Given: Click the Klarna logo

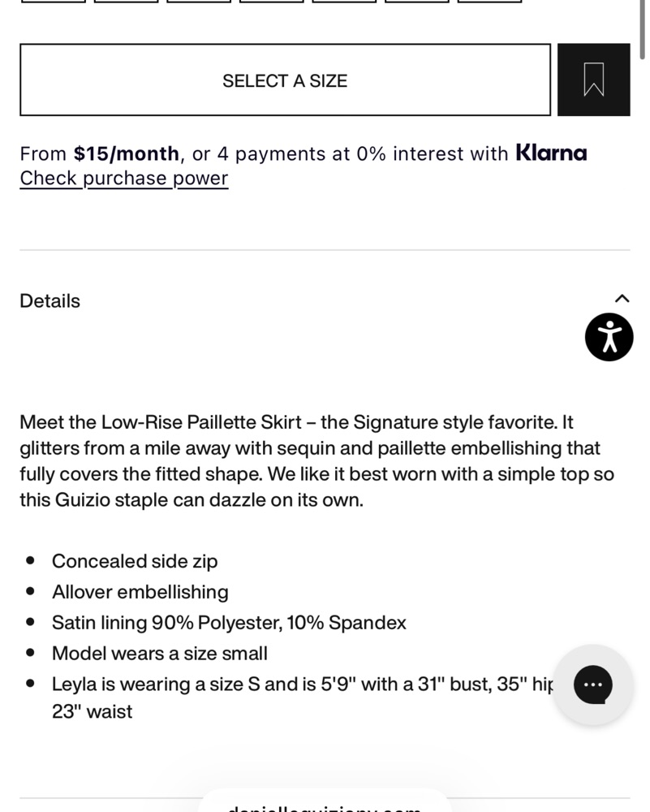Looking at the screenshot, I should 551,153.
